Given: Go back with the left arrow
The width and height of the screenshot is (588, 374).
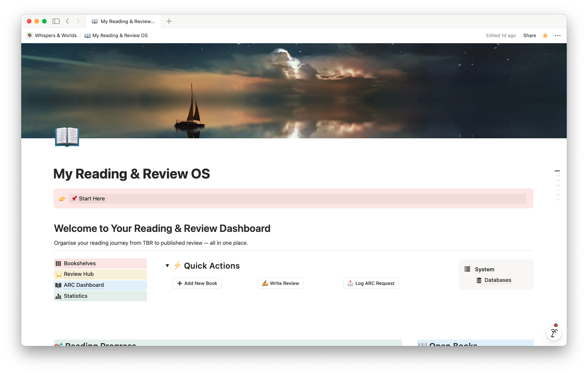Looking at the screenshot, I should coord(67,21).
